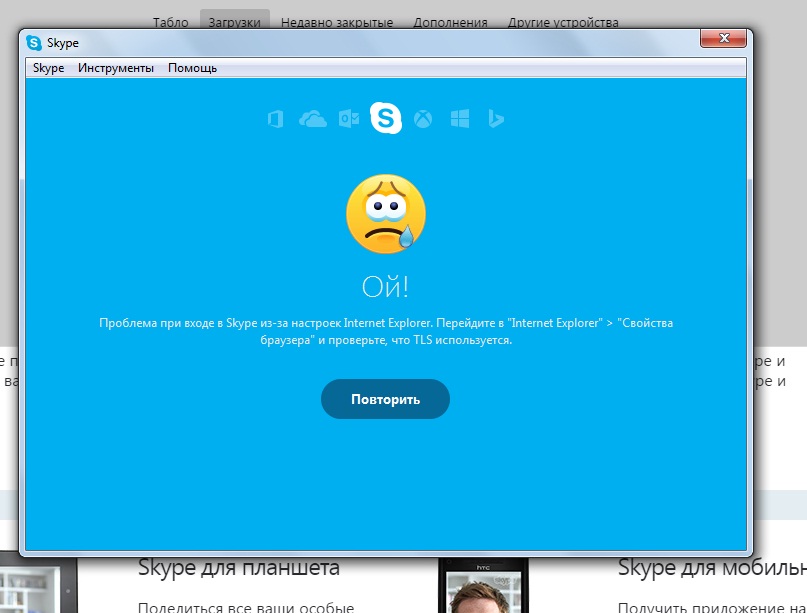The height and width of the screenshot is (613, 807).
Task: Select the Загрузки tab
Action: [x=235, y=22]
